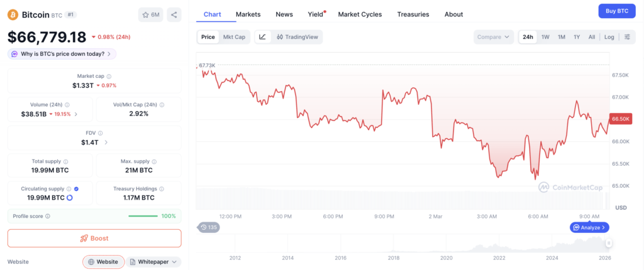Click the 66.50K current price label
644x270 pixels.
point(621,119)
